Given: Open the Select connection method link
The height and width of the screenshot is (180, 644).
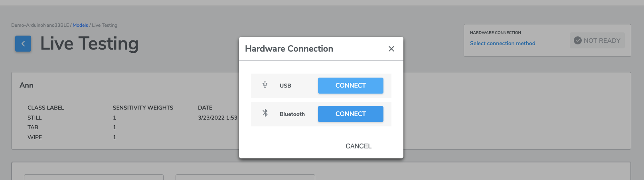Looking at the screenshot, I should pos(502,43).
